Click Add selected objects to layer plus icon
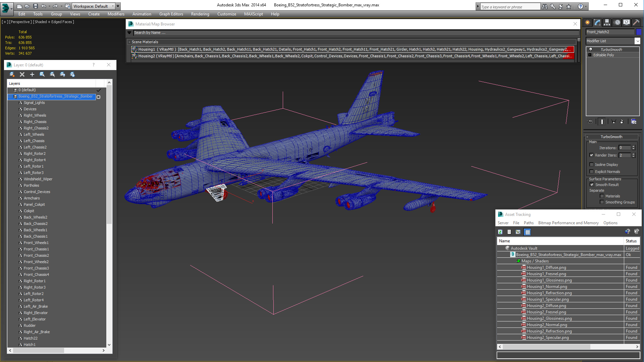 pyautogui.click(x=32, y=74)
